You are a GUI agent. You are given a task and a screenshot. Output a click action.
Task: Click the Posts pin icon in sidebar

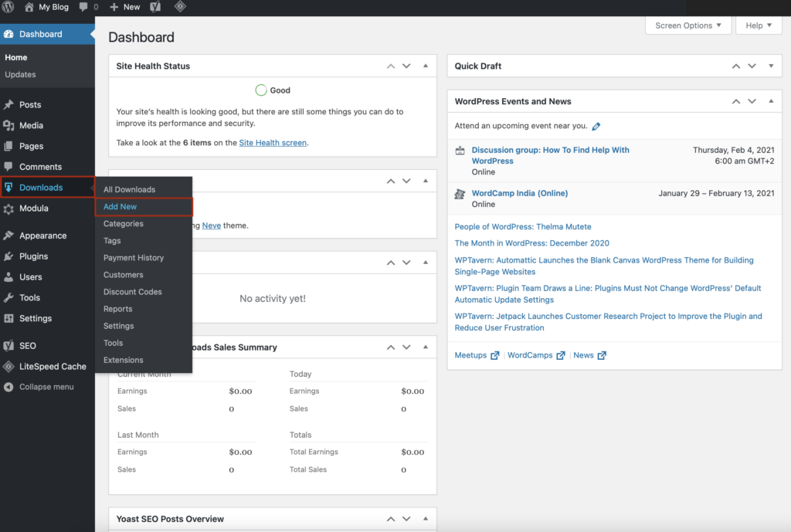[8, 104]
